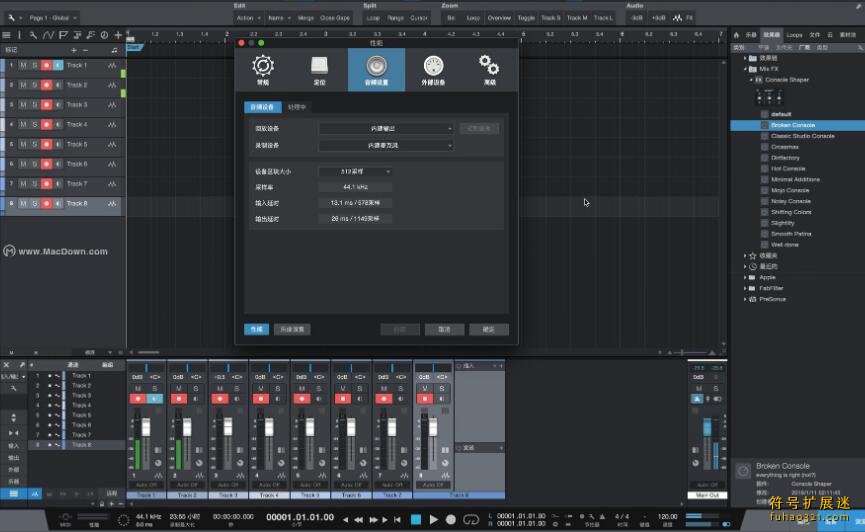Solo Track 2 in track list
The width and height of the screenshot is (865, 532).
coord(35,85)
